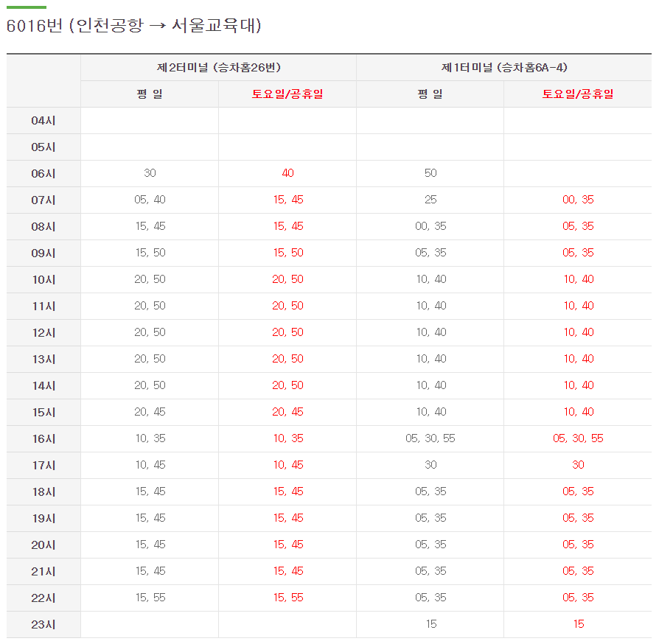Click red 10, 40 in the 10시 row
The image size is (659, 644).
tap(579, 279)
